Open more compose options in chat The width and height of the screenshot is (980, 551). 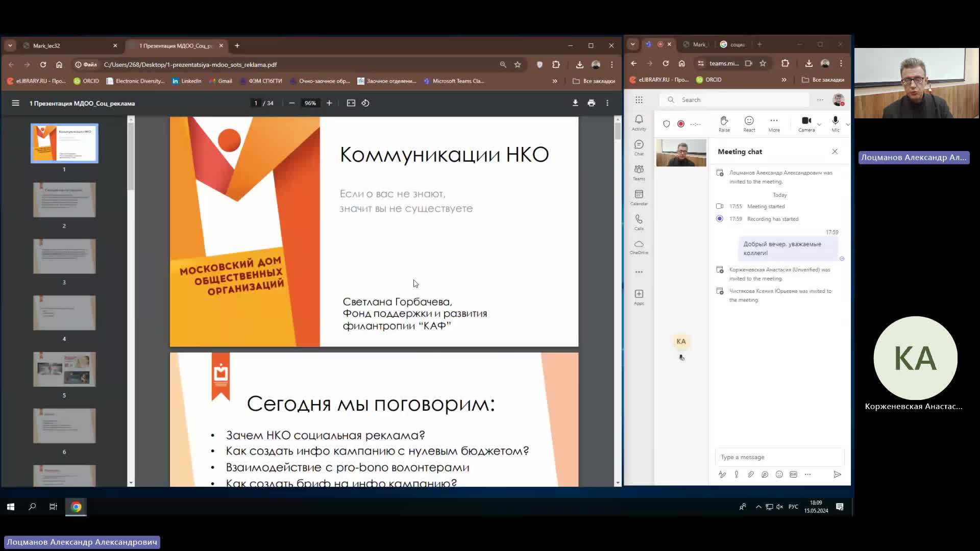(808, 474)
